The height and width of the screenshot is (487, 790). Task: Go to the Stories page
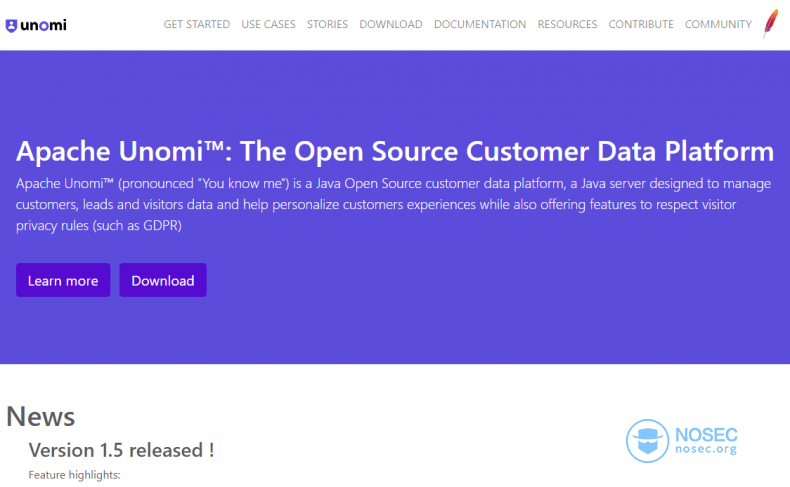(327, 24)
